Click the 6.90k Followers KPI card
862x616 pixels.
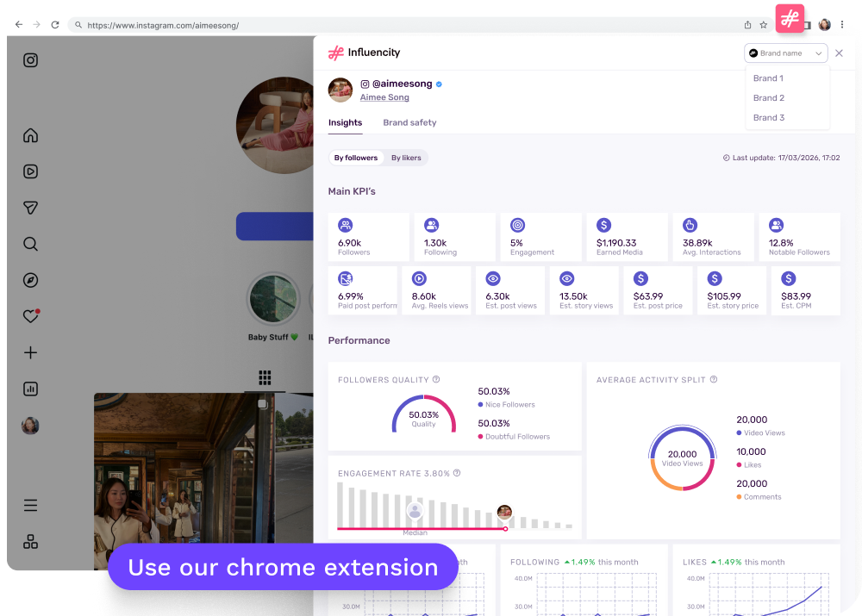(x=368, y=237)
